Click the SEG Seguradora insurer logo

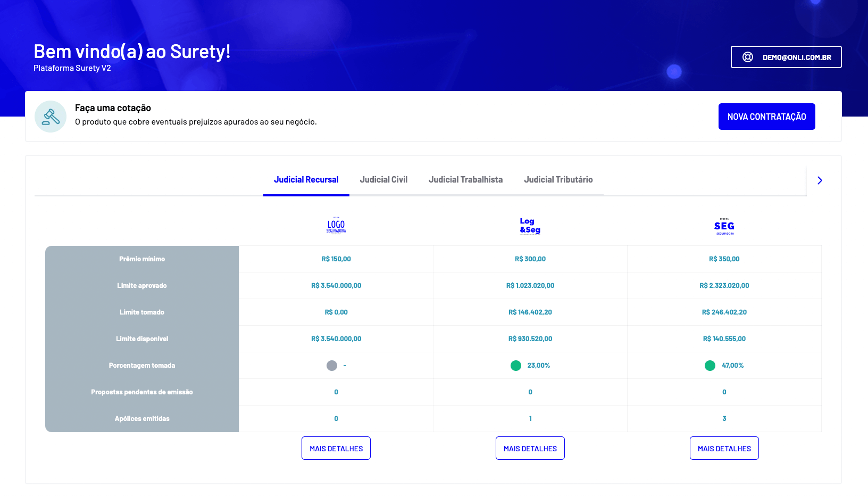click(x=724, y=226)
